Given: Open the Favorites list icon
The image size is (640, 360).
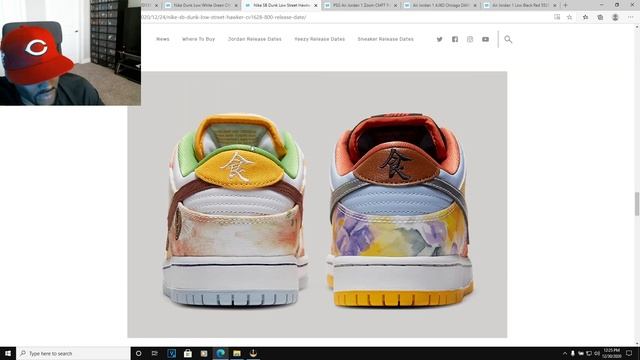Looking at the screenshot, I should [x=585, y=17].
